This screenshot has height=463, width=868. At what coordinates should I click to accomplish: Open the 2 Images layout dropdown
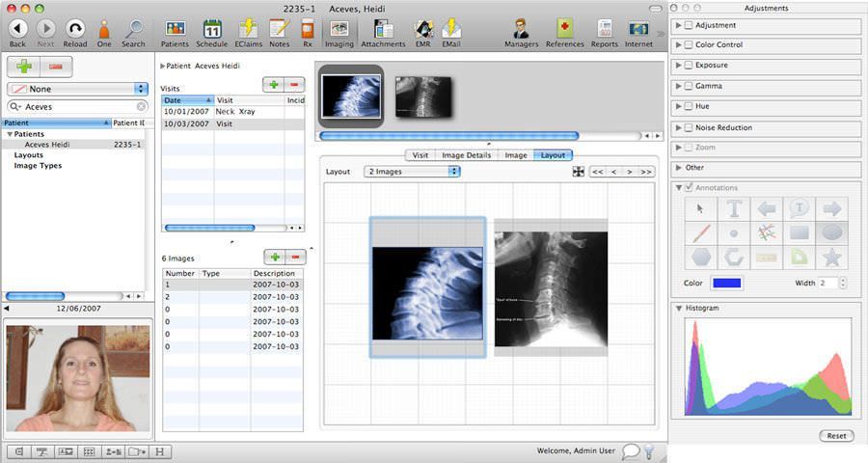[412, 172]
